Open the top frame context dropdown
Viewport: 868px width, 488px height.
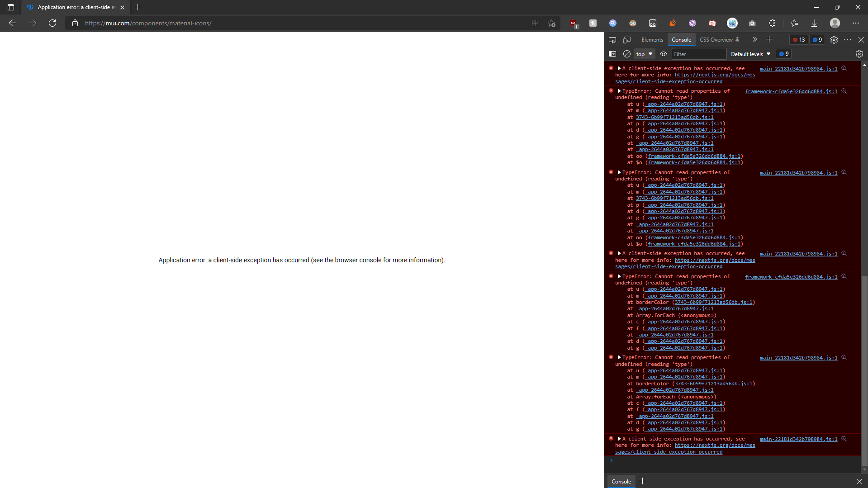pos(644,54)
